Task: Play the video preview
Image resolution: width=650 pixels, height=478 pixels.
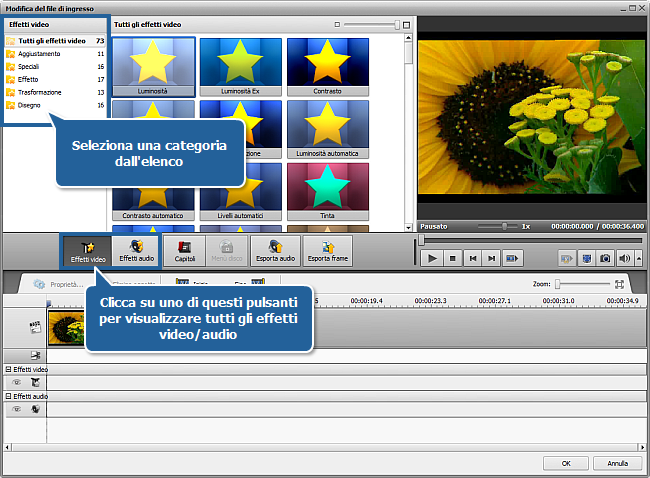Action: click(432, 259)
